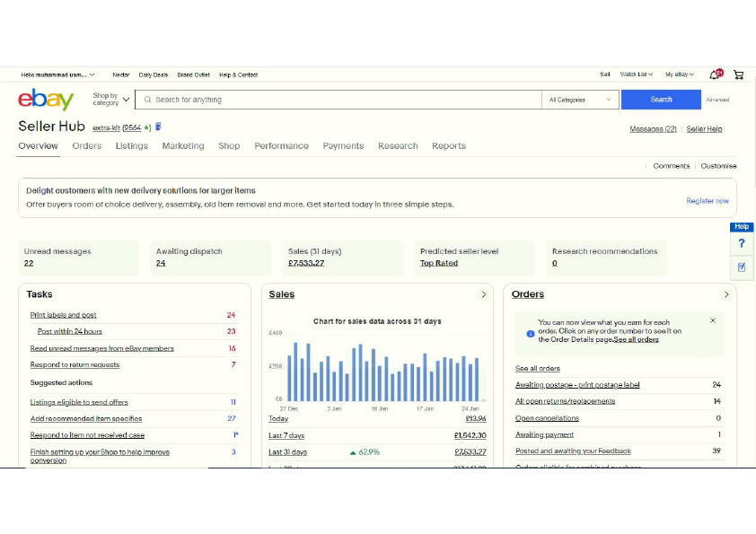The height and width of the screenshot is (534, 756).
Task: Open Sales (31 days) £7,533.27 figure
Action: click(x=306, y=263)
